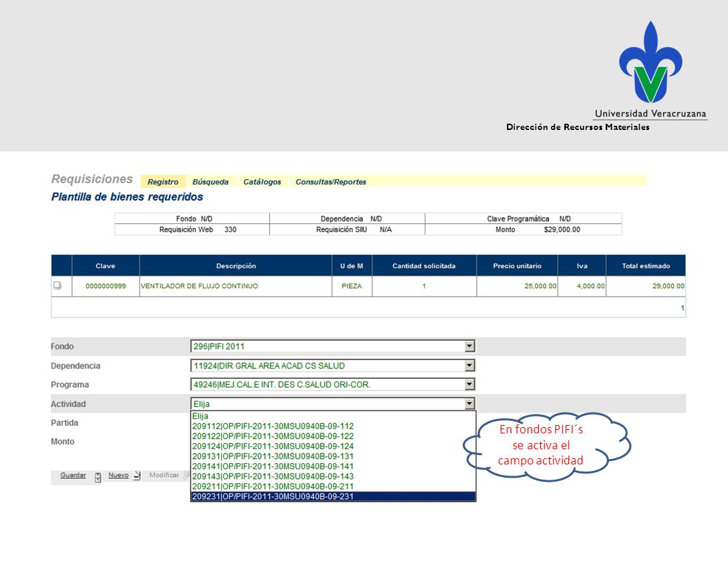
Task: Click the Plantilla de bienes requeridos heading
Action: click(x=127, y=196)
